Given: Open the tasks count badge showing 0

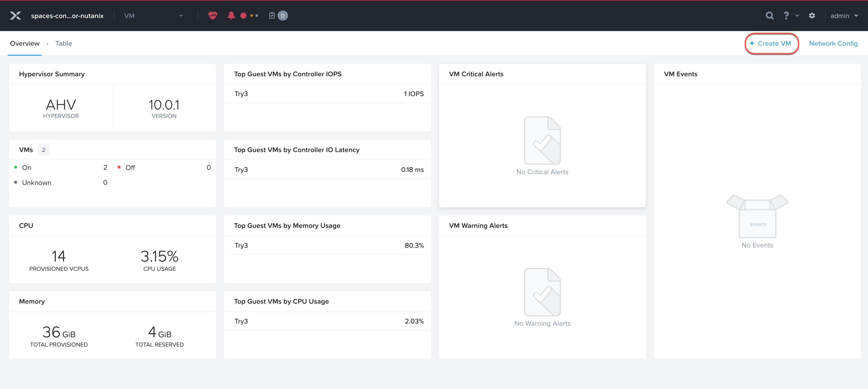Looking at the screenshot, I should point(283,16).
